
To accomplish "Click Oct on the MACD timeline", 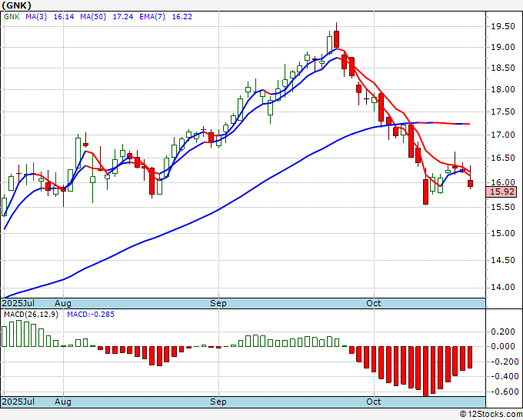I will (x=373, y=402).
